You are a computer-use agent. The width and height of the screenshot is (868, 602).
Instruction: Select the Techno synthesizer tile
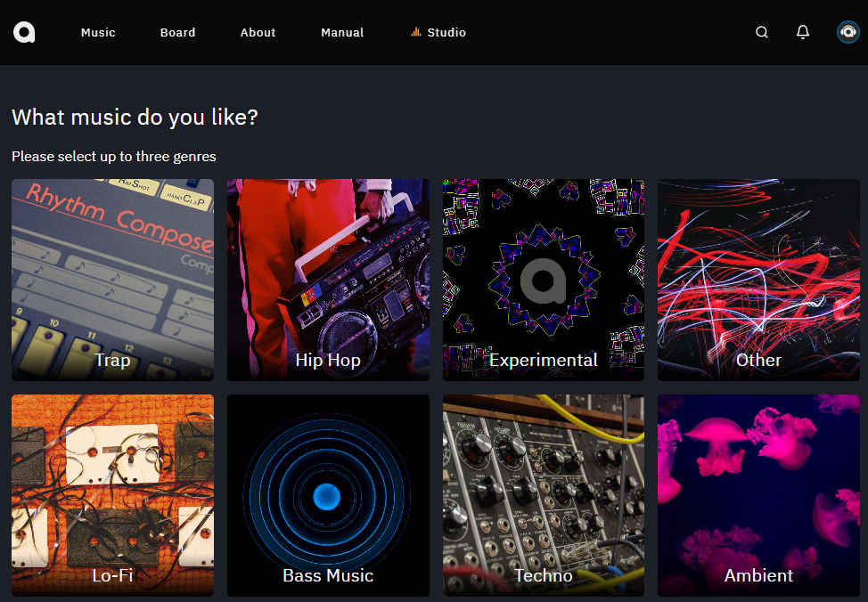pyautogui.click(x=543, y=495)
